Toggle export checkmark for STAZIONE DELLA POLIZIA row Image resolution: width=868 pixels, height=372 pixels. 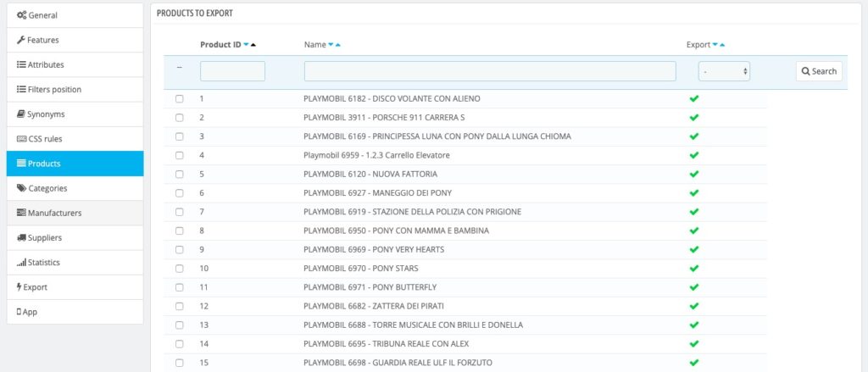tap(694, 212)
